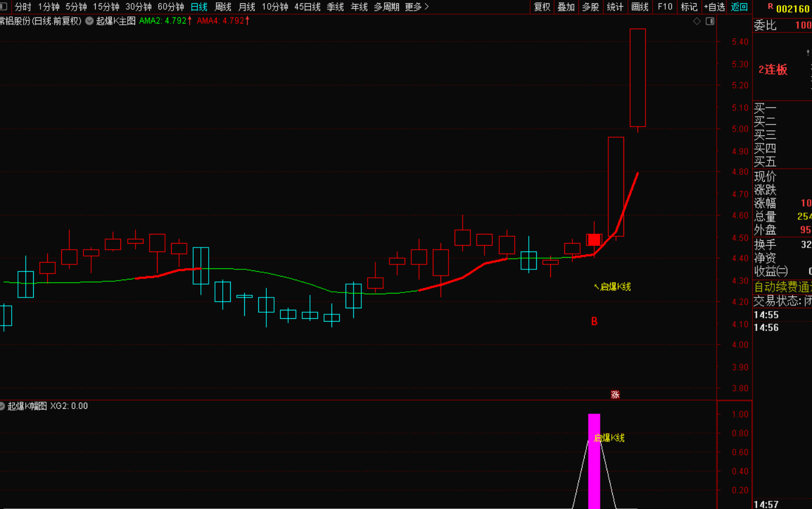Click the solid red signal candlestick
This screenshot has width=812, height=509.
tap(594, 240)
